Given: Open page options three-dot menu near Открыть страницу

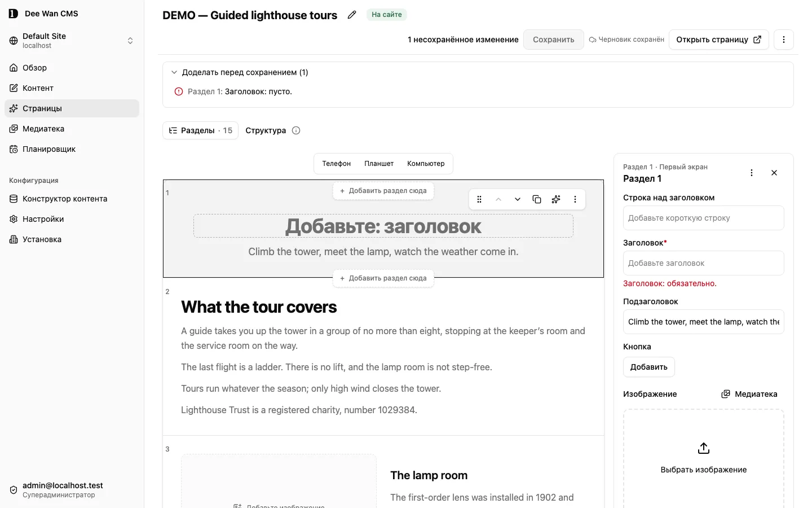Looking at the screenshot, I should pyautogui.click(x=784, y=40).
